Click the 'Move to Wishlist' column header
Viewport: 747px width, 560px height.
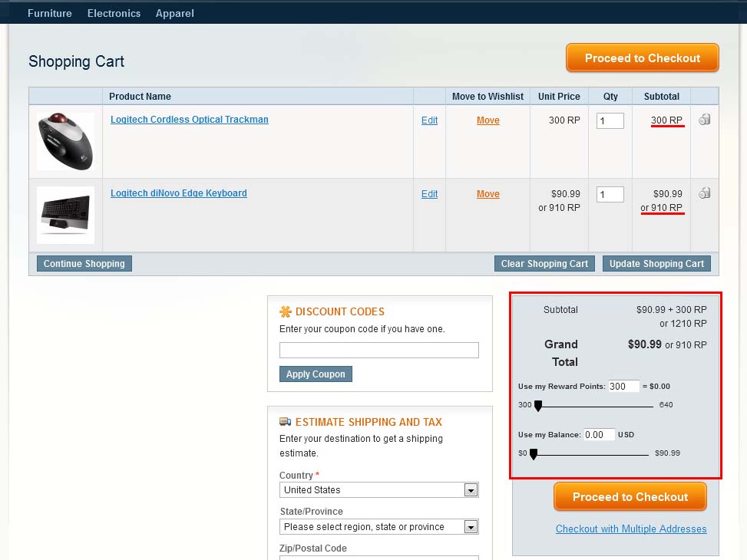point(488,96)
